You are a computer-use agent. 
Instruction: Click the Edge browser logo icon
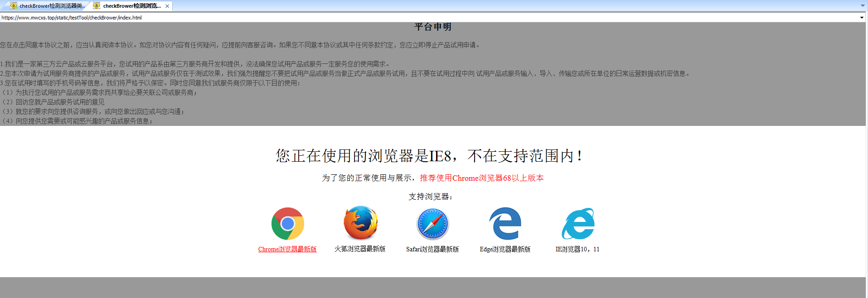[x=505, y=224]
